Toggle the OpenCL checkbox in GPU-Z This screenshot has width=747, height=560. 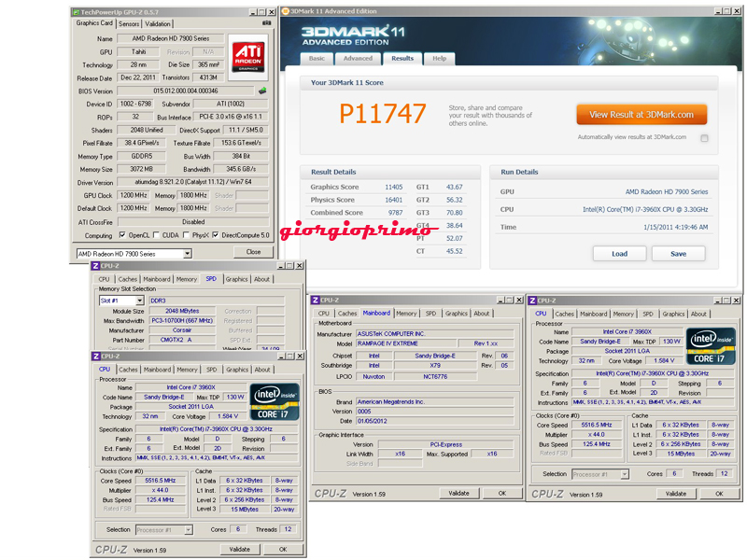(x=122, y=235)
